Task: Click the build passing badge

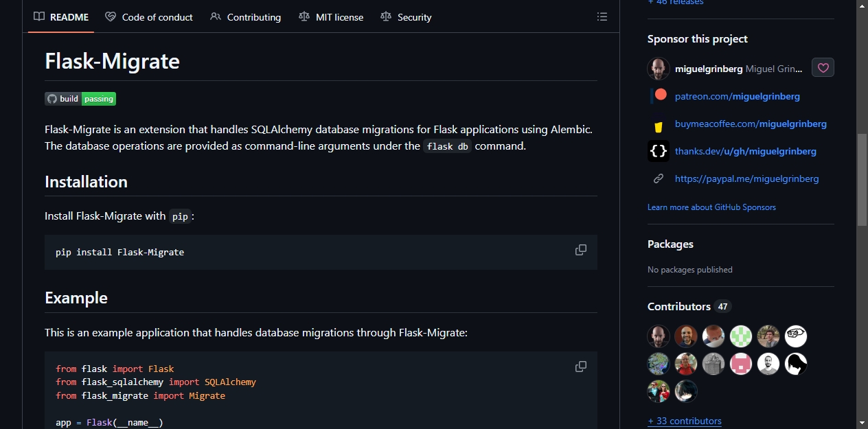Action: (80, 99)
